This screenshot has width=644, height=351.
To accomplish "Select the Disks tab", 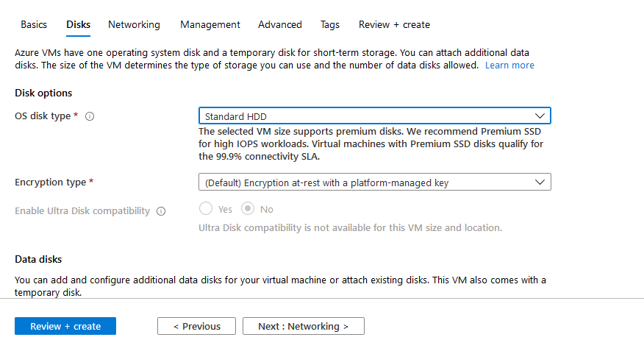I will 78,25.
